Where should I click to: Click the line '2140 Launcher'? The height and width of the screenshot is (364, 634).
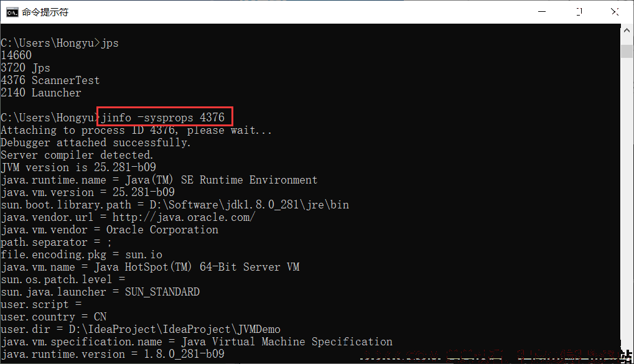click(x=41, y=93)
